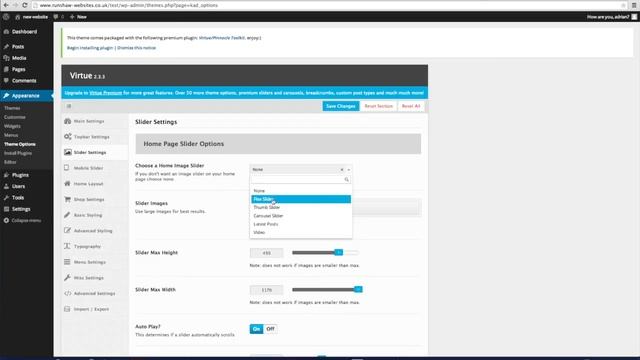The height and width of the screenshot is (360, 640).
Task: Choose Video option in slider list
Action: coord(301,232)
